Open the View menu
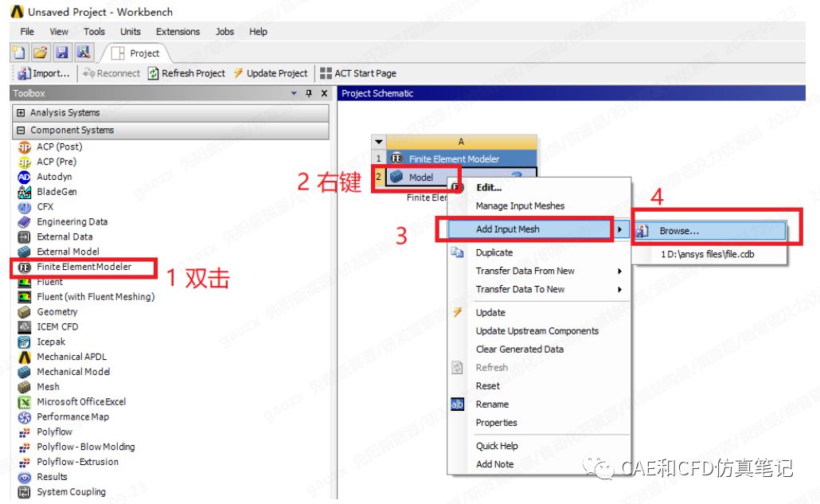820x504 pixels. [59, 31]
